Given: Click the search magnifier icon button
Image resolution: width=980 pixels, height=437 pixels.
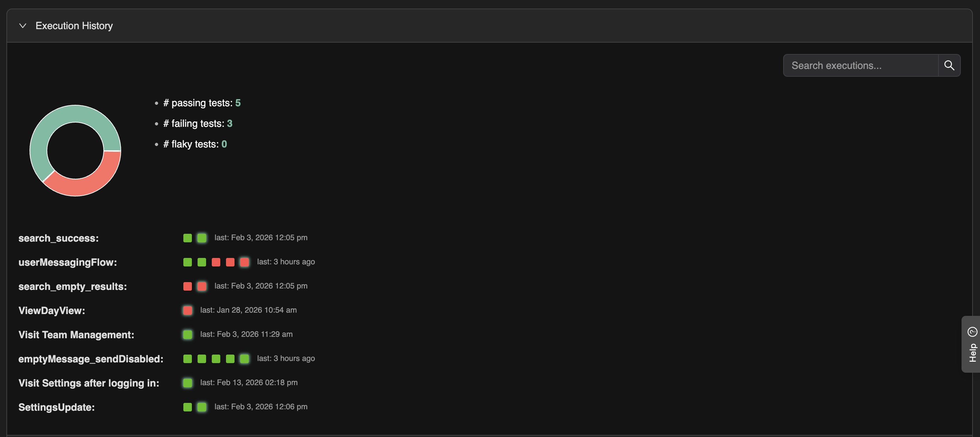Looking at the screenshot, I should pyautogui.click(x=949, y=65).
